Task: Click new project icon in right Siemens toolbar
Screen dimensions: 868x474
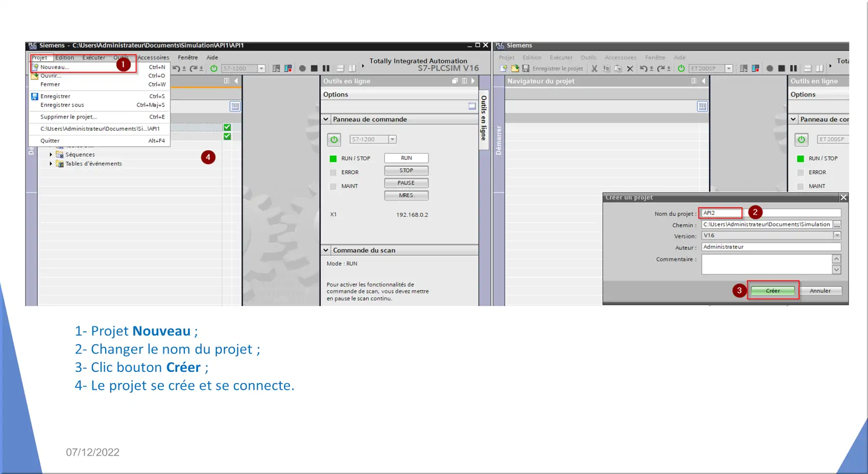Action: click(x=504, y=68)
